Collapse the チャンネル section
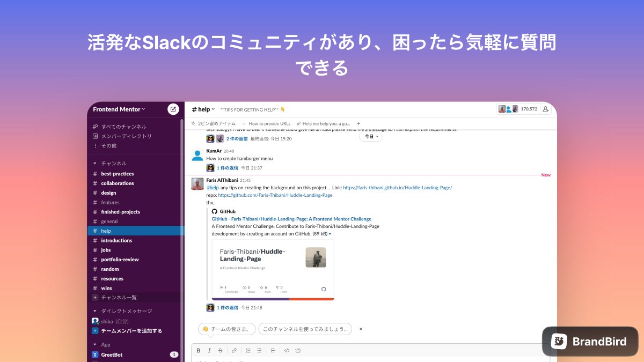This screenshot has width=644, height=362. point(95,163)
